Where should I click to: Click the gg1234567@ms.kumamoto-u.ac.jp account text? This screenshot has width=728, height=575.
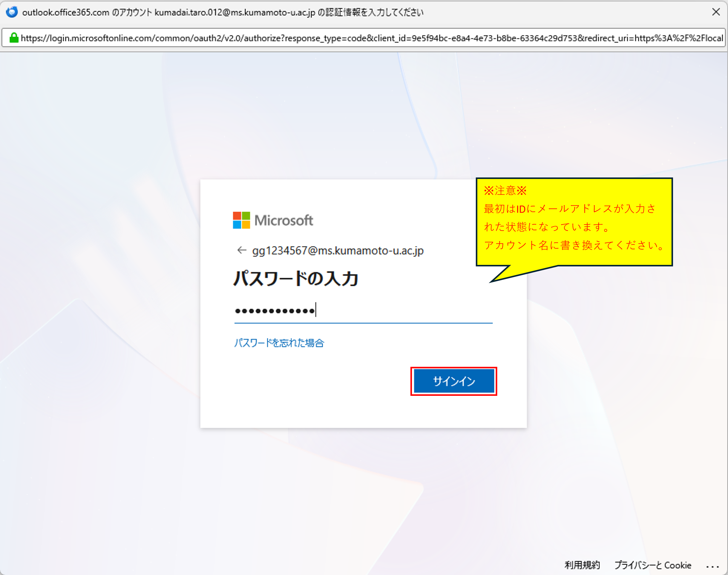(338, 251)
